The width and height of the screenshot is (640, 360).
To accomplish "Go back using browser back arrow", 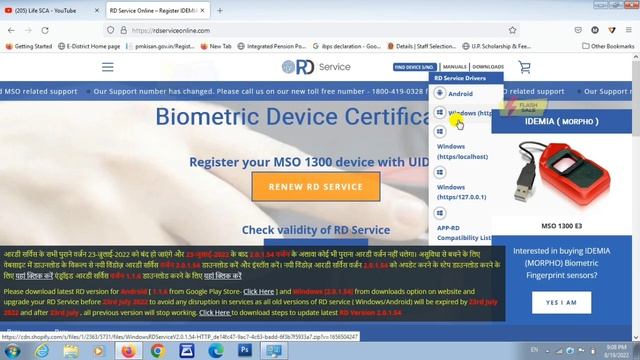I will tap(11, 30).
